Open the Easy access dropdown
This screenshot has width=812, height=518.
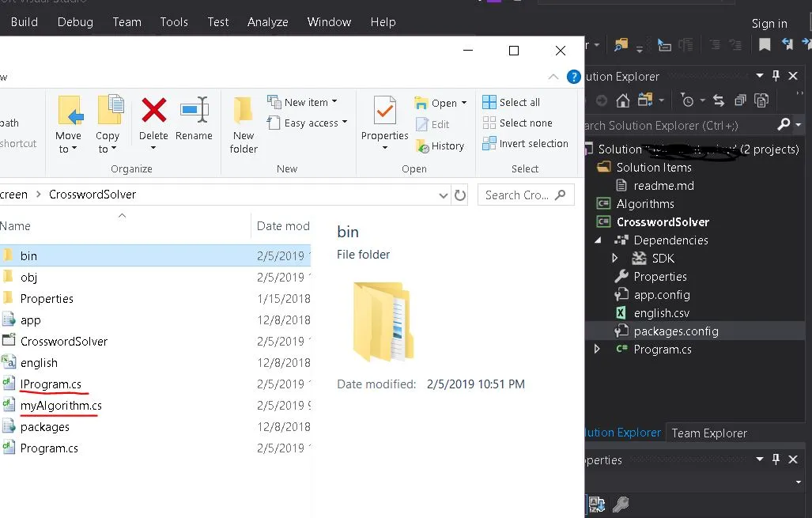(x=307, y=123)
